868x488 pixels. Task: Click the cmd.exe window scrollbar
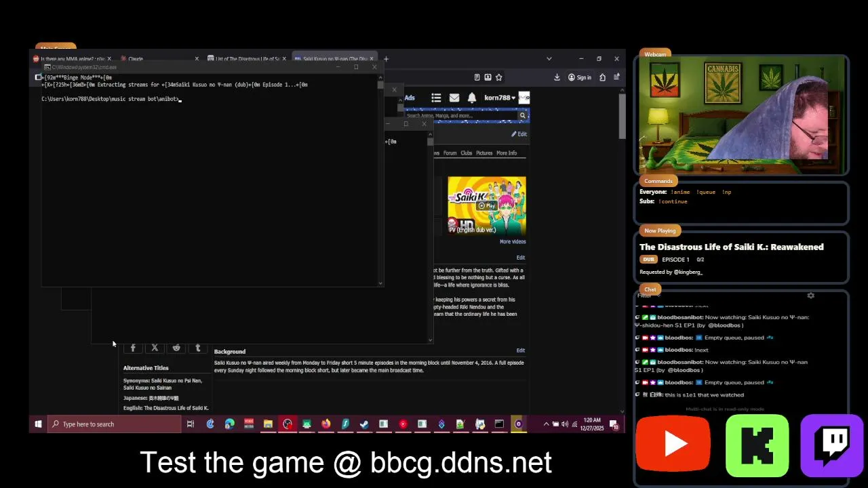coord(380,86)
